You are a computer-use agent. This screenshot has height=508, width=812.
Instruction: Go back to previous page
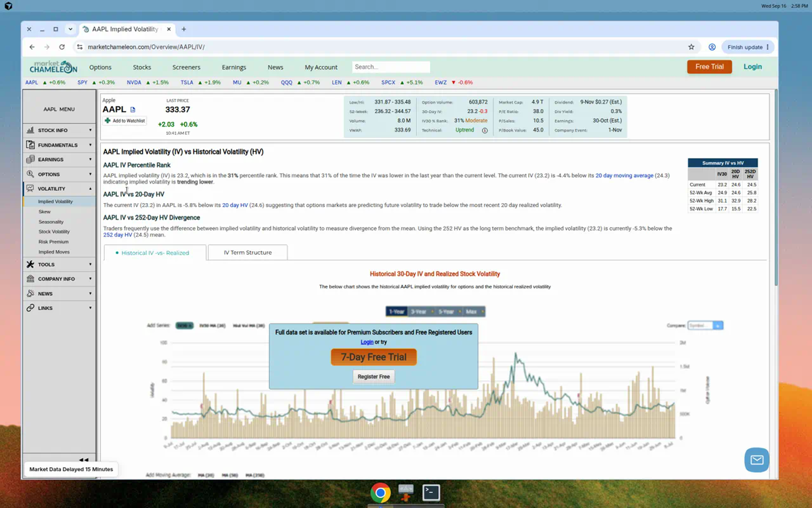[32, 47]
